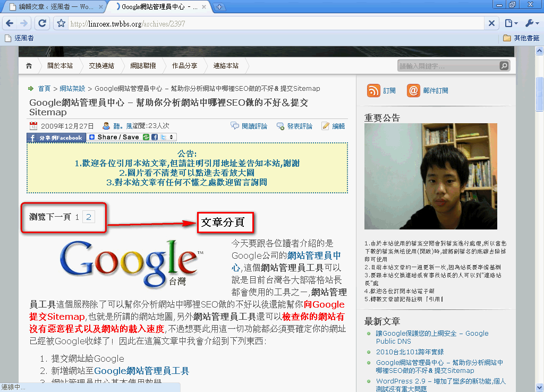544x392 pixels.
Task: Click the article title heading
Action: 169,107
